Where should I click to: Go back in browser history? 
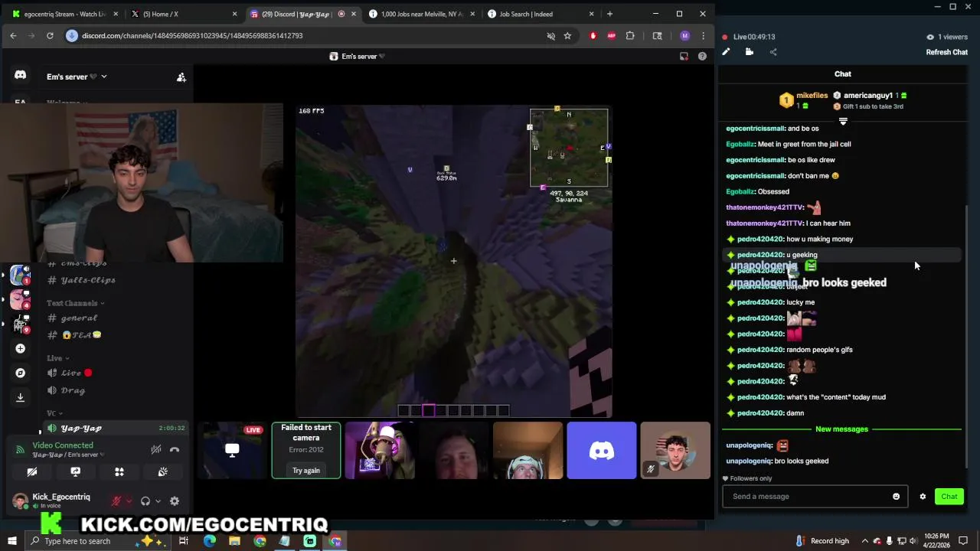[x=13, y=35]
